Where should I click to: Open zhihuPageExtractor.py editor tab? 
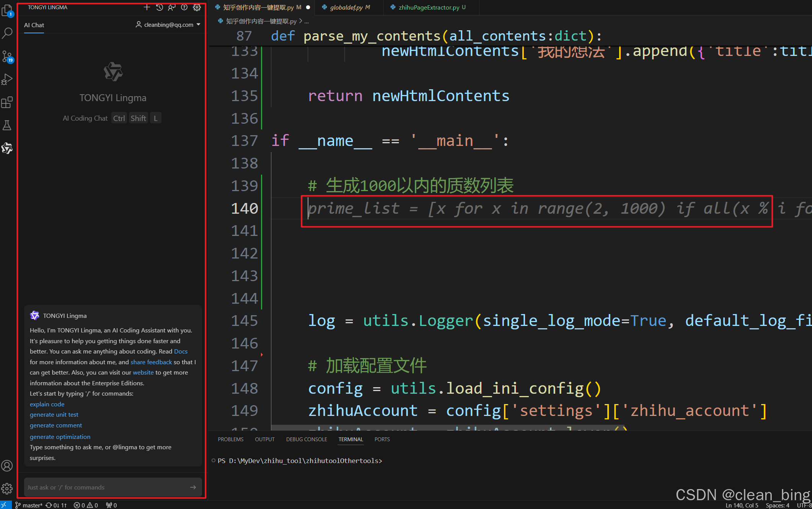pos(429,7)
